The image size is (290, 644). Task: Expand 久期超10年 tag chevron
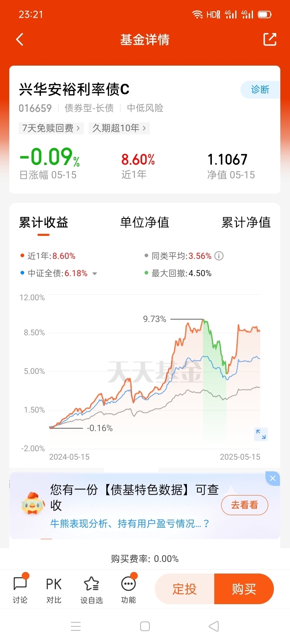[145, 128]
